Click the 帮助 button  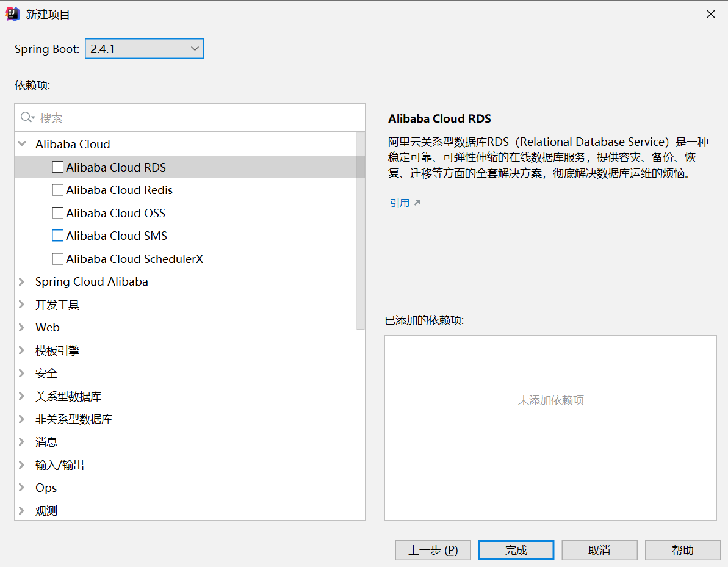(x=682, y=551)
